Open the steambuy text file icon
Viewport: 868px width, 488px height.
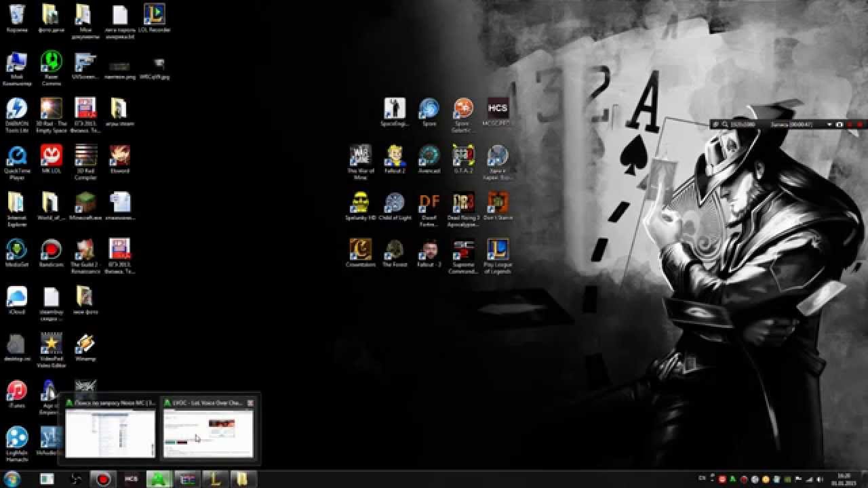(x=52, y=302)
